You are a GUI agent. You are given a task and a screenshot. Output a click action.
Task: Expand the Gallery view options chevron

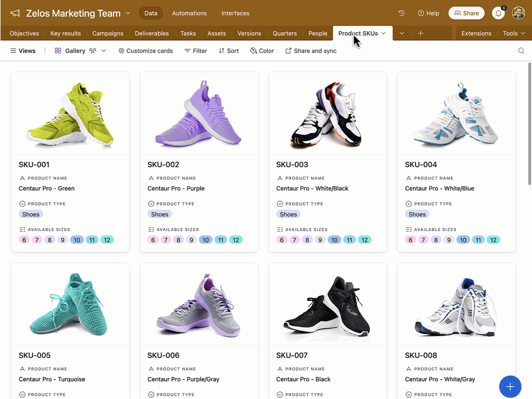point(103,51)
